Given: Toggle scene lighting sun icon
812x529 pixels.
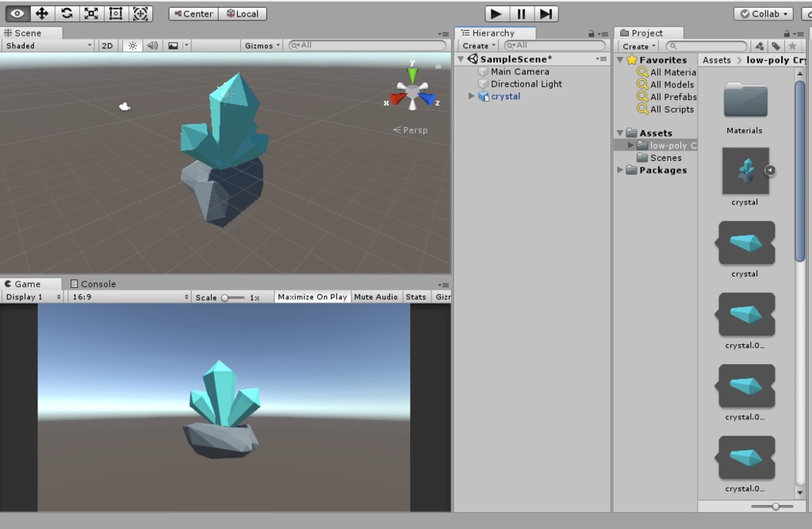Looking at the screenshot, I should 132,45.
